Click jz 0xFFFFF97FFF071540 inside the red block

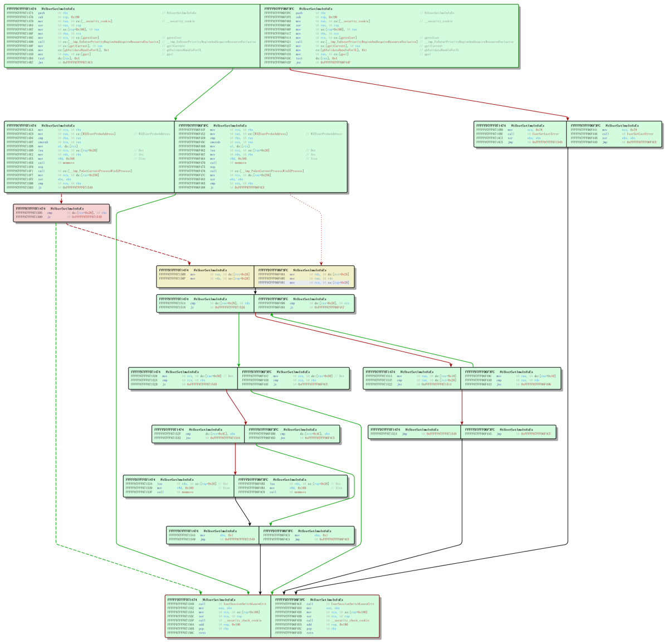tap(59, 217)
